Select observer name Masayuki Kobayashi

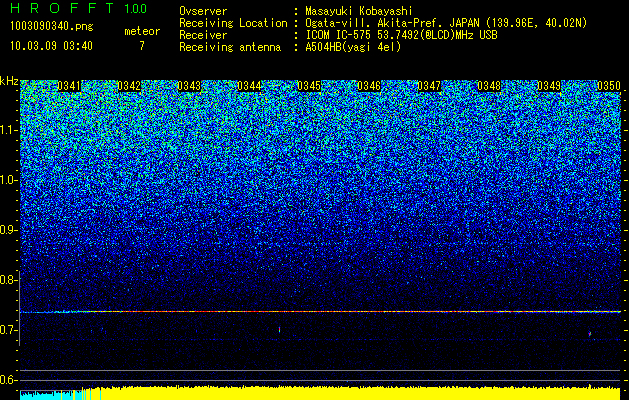(359, 11)
